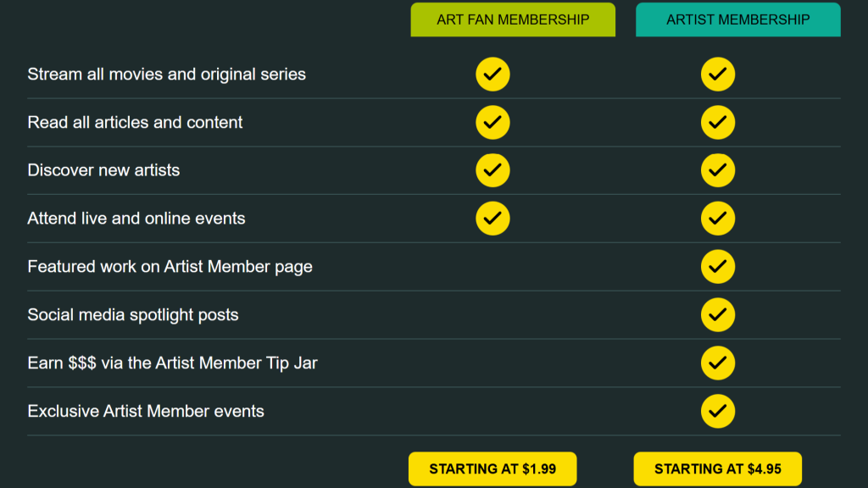Click Art Fan checkmark for Stream all movies
This screenshot has height=488, width=868.
492,75
